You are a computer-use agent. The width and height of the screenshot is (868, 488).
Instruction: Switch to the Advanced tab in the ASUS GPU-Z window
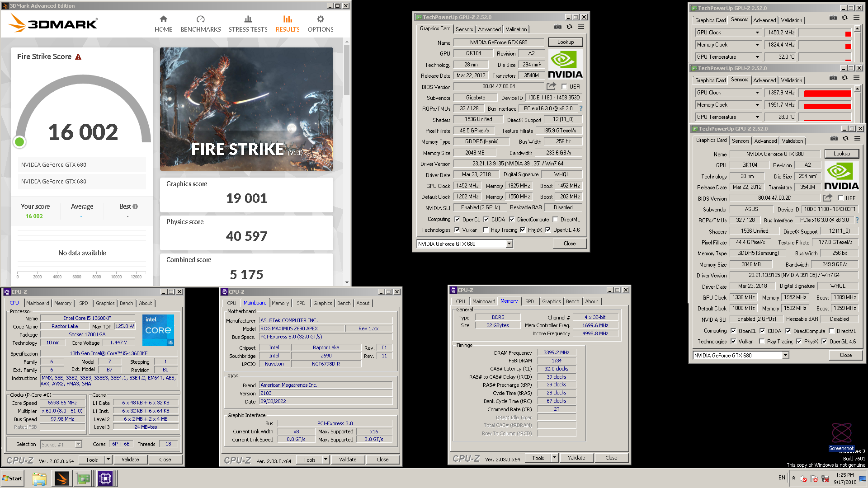tap(765, 141)
